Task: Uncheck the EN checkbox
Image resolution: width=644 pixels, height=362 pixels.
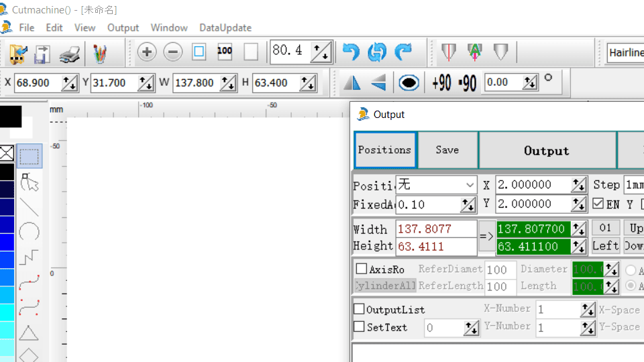Action: 598,204
